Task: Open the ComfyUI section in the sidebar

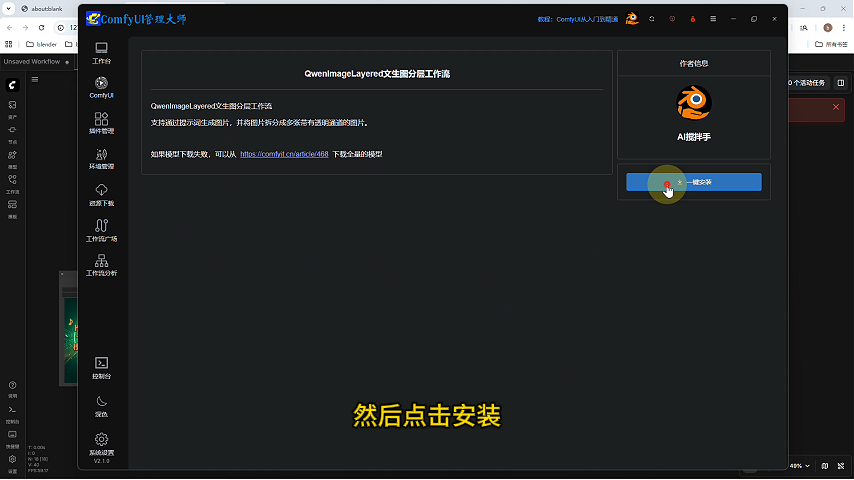Action: pyautogui.click(x=101, y=88)
